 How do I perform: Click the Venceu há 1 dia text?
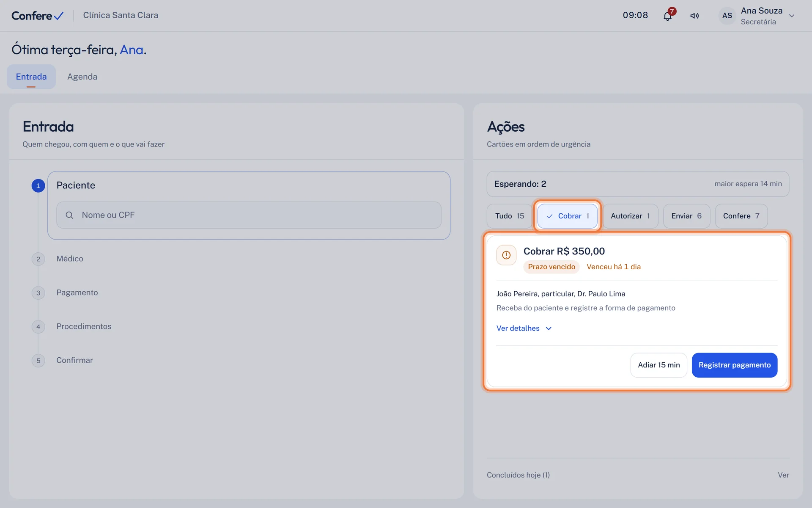point(613,267)
